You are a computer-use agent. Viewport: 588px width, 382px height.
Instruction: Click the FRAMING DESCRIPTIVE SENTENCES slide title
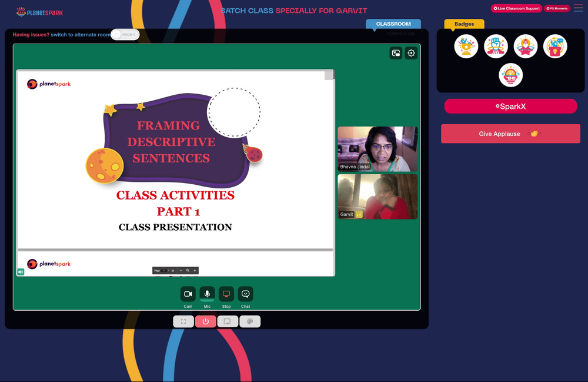click(171, 142)
